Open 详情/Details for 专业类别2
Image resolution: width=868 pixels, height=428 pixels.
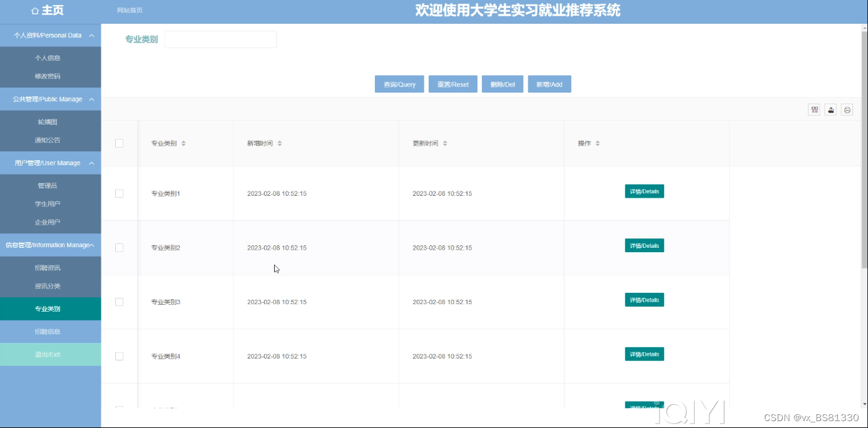coord(644,245)
